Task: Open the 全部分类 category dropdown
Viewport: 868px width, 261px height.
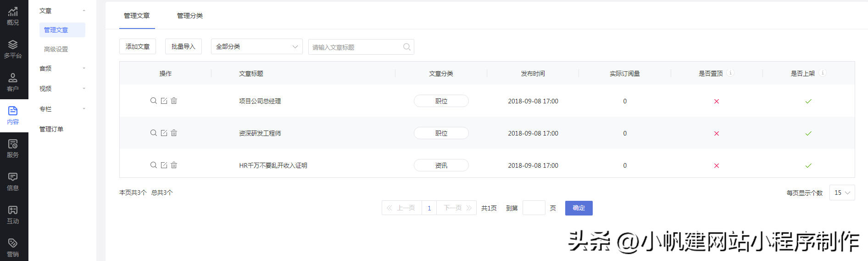Action: (x=257, y=46)
